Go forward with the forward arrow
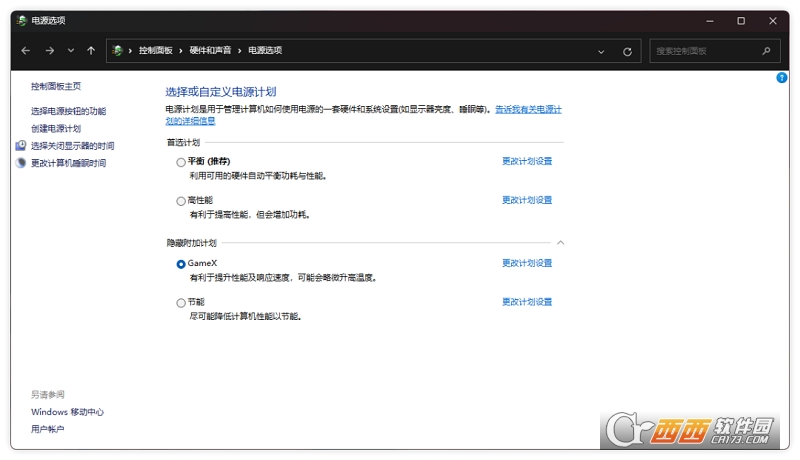 pyautogui.click(x=49, y=50)
